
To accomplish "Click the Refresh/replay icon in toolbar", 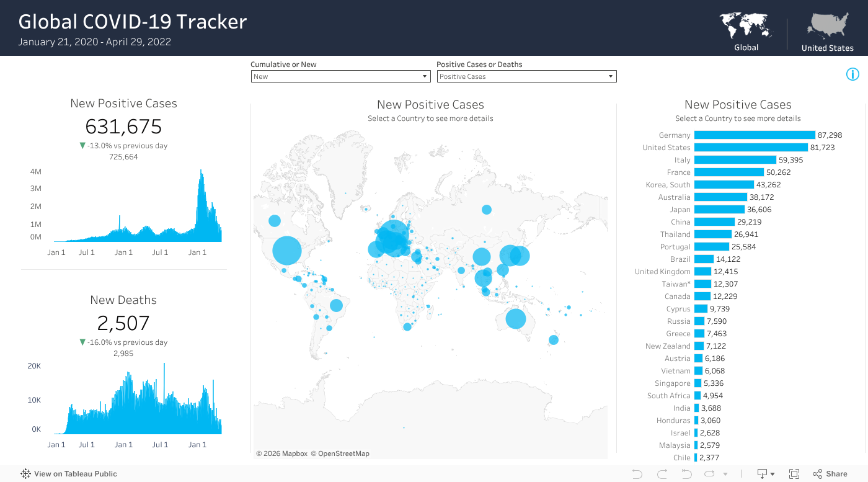I will tap(710, 474).
